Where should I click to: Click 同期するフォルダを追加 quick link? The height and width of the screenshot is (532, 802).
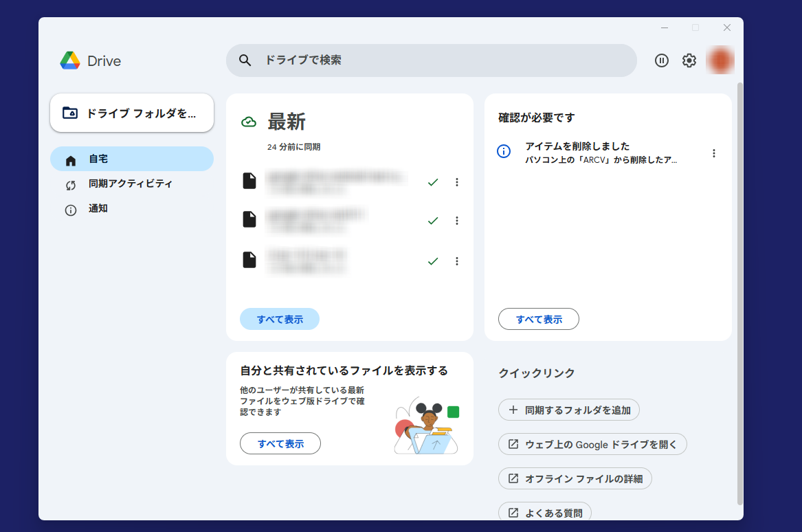tap(569, 410)
